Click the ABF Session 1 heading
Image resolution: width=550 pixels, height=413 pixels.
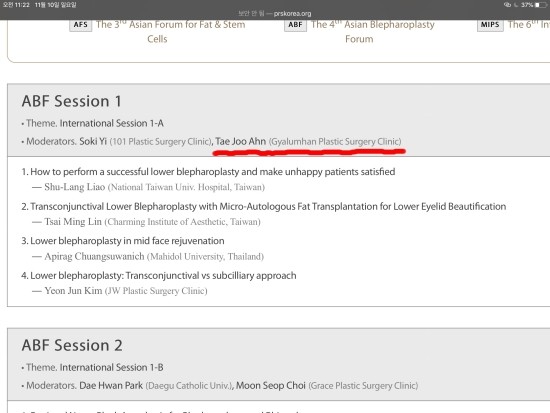point(72,101)
